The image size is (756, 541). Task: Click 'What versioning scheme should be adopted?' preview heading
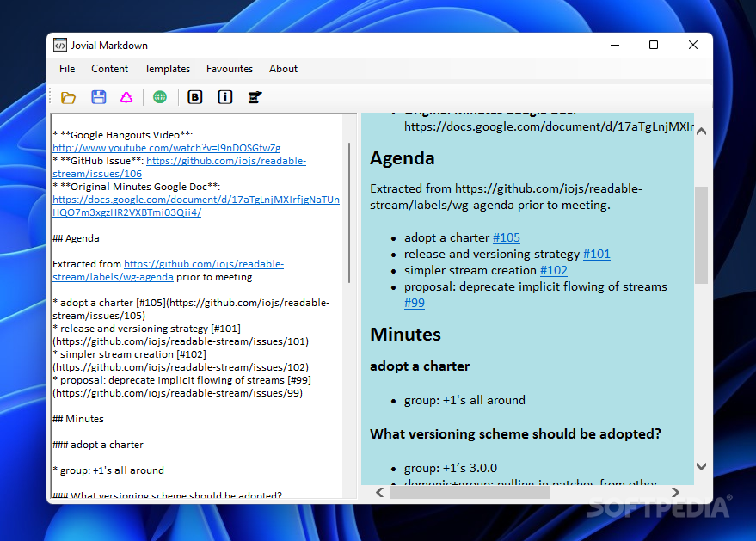click(515, 434)
